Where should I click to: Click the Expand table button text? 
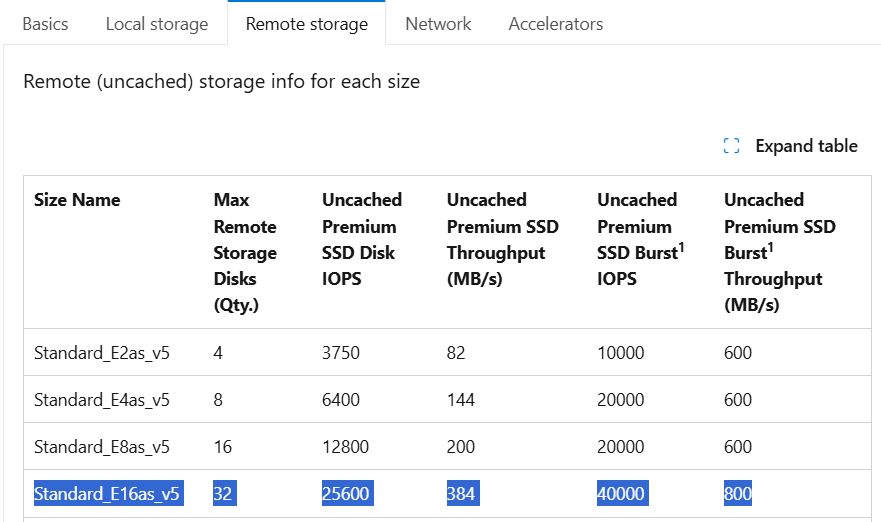coord(806,146)
